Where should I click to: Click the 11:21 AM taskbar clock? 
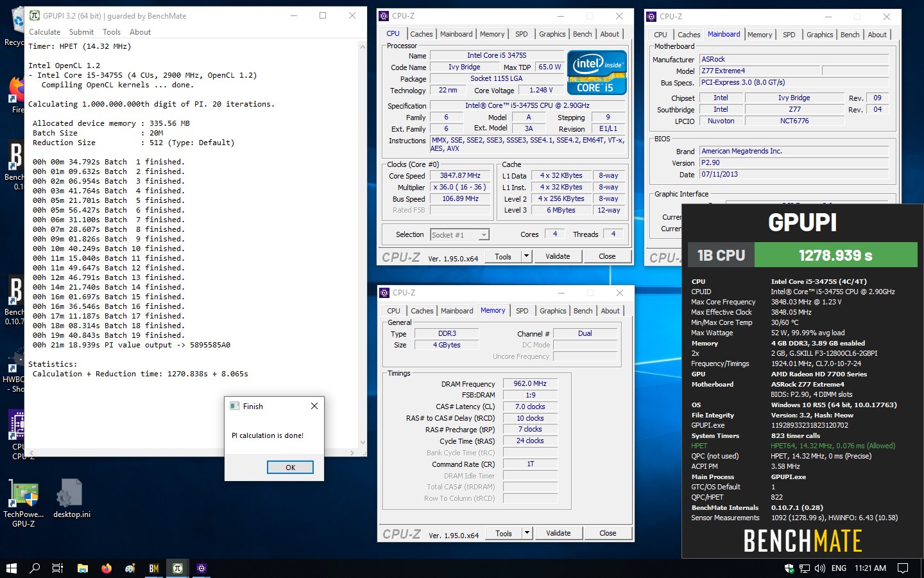870,568
